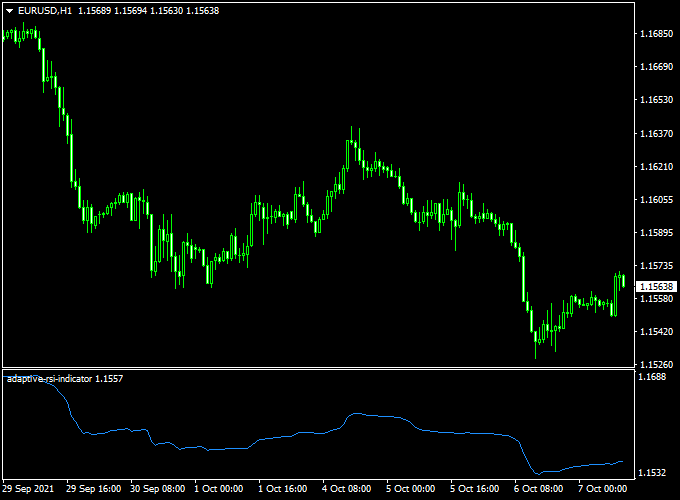Select the price scale value 1.16055
680x500 pixels.
[x=657, y=199]
